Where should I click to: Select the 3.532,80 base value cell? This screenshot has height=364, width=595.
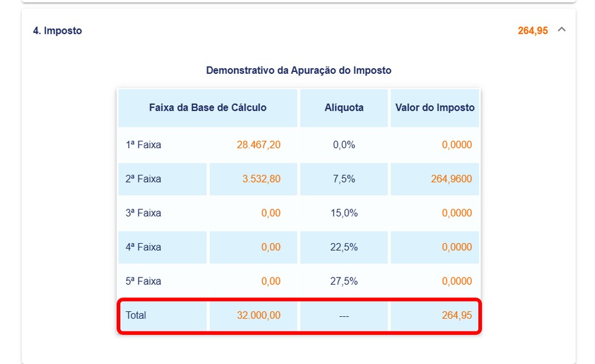[261, 179]
